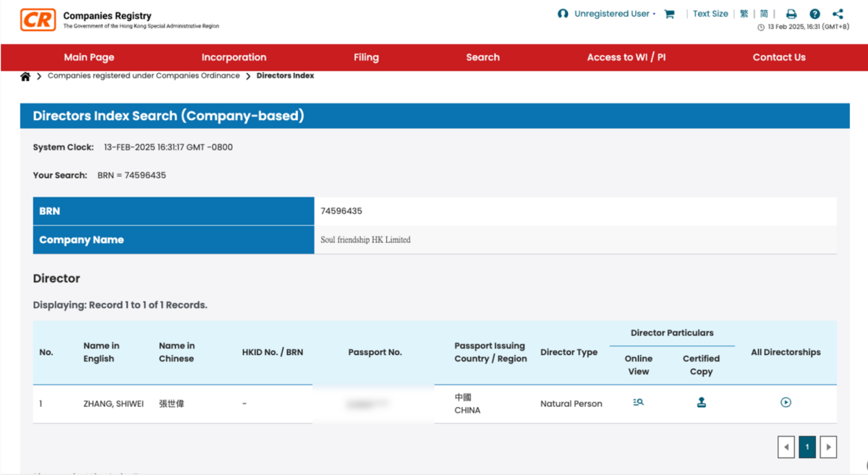This screenshot has height=475, width=868.
Task: Click the 13 Feb 2025 clock in header
Action: tap(804, 27)
